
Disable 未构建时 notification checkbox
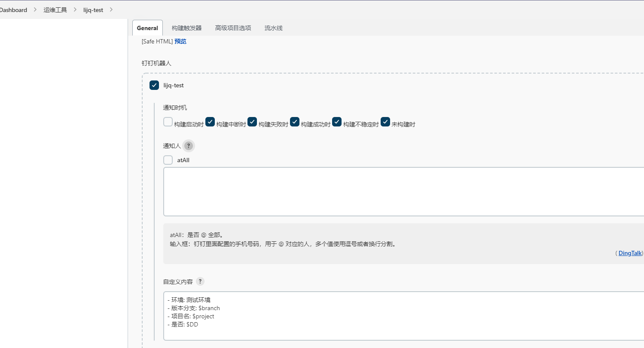point(385,122)
